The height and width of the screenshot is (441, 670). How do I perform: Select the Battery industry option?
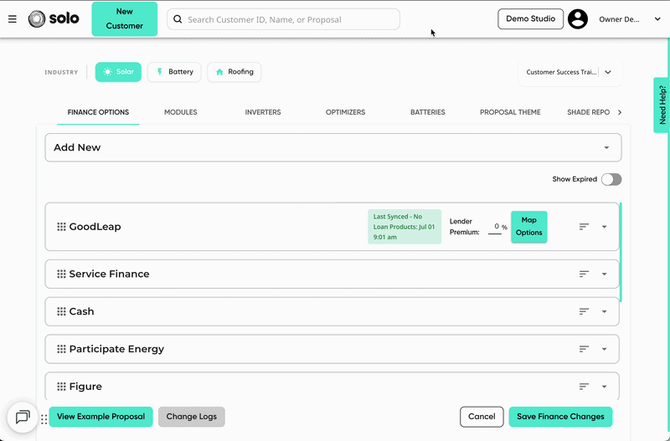coord(174,72)
